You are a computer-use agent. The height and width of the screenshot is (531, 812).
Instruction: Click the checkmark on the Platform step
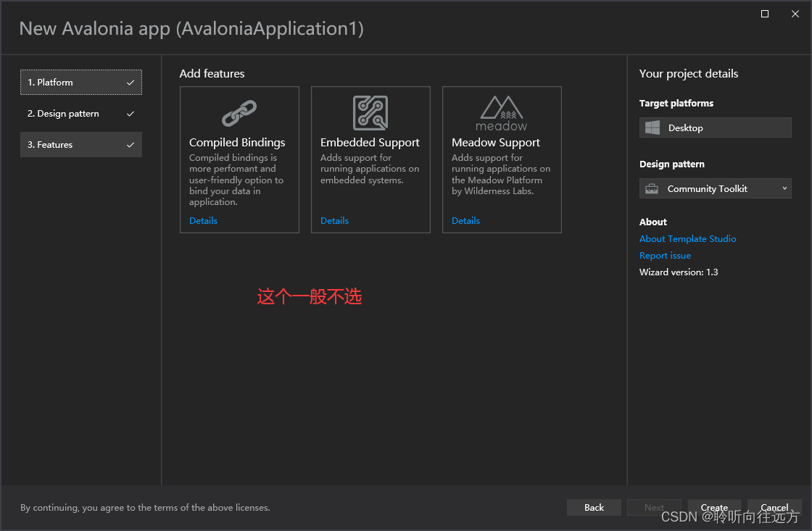tap(130, 82)
